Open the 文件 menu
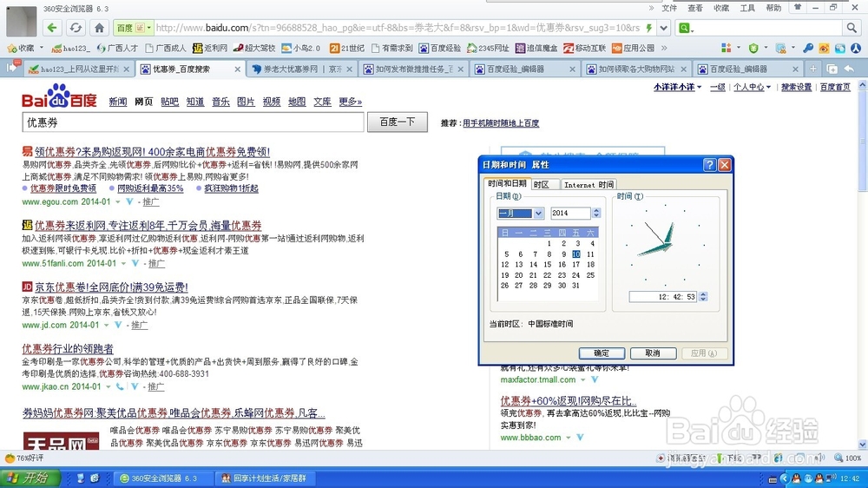 (669, 8)
